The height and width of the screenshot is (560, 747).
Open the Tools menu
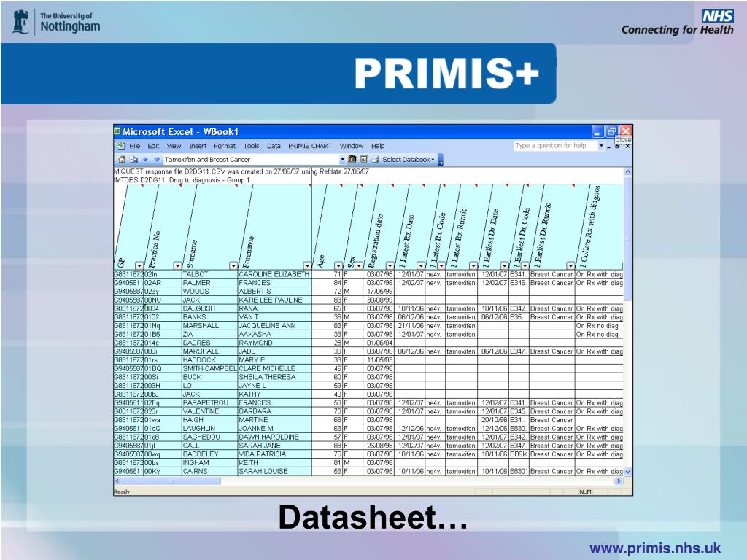click(251, 146)
